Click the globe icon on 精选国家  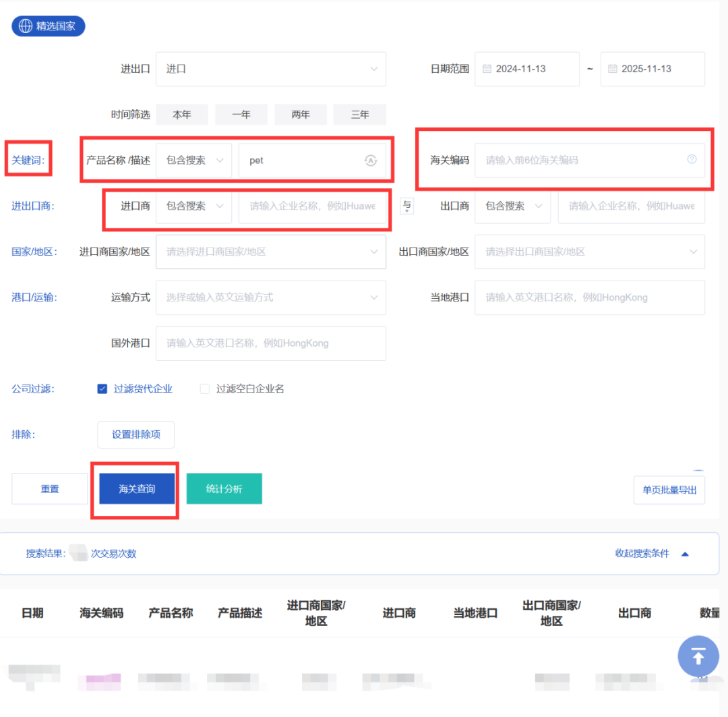pos(26,26)
